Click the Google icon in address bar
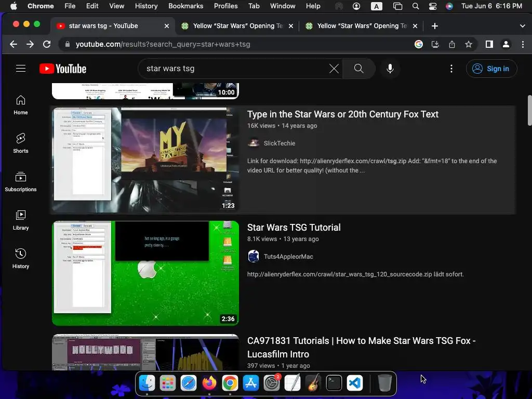This screenshot has width=532, height=399. [x=419, y=44]
